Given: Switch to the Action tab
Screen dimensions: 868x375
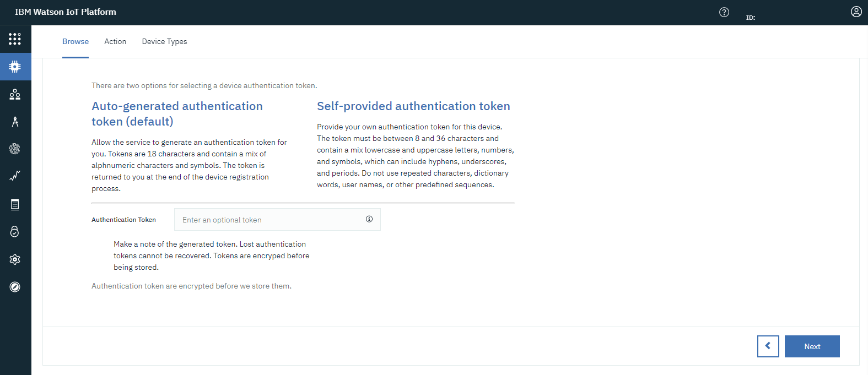Looking at the screenshot, I should [x=115, y=41].
